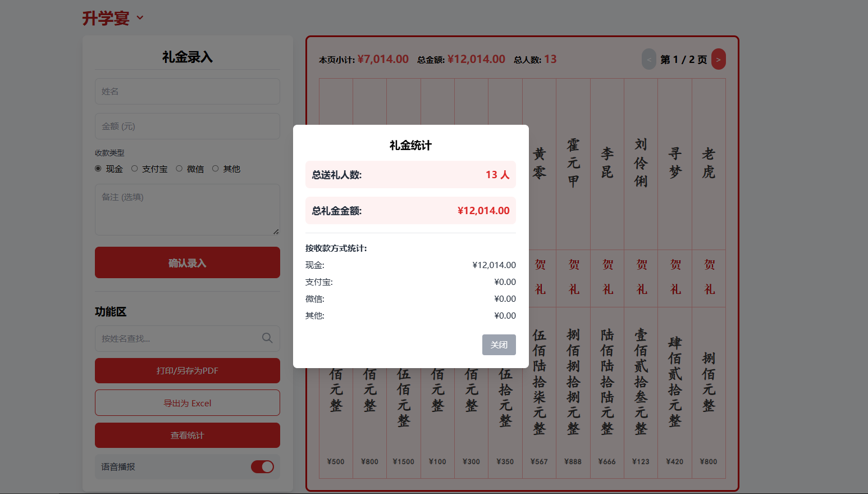Open 查看统计 statistics button
868x494 pixels.
pyautogui.click(x=187, y=436)
